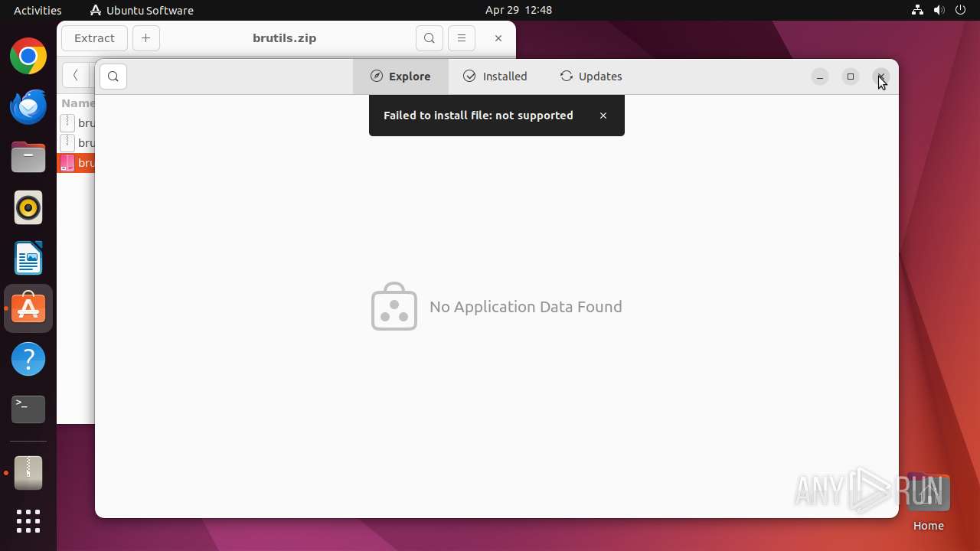Close the brutils.zip archive window
980x551 pixels.
tap(498, 38)
